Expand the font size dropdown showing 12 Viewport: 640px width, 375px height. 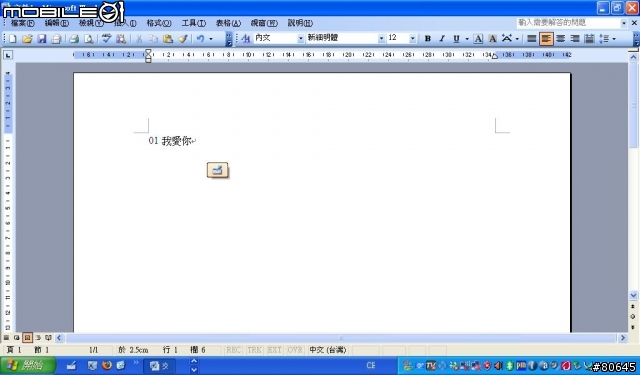click(x=413, y=39)
